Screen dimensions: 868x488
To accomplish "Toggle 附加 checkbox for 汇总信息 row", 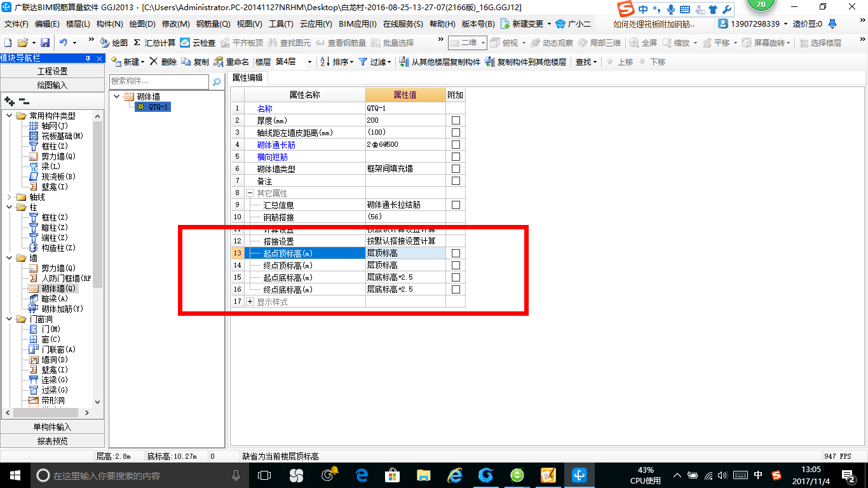I will (x=455, y=205).
